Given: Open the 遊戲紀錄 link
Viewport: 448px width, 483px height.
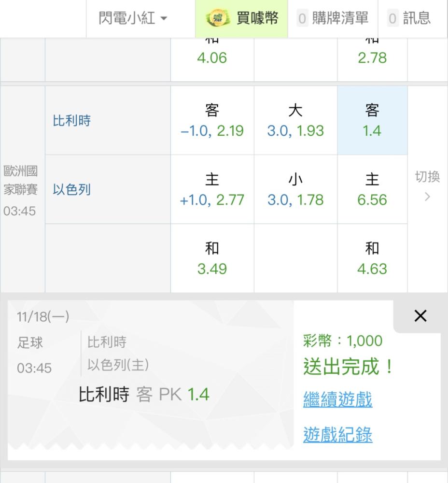Looking at the screenshot, I should [338, 435].
